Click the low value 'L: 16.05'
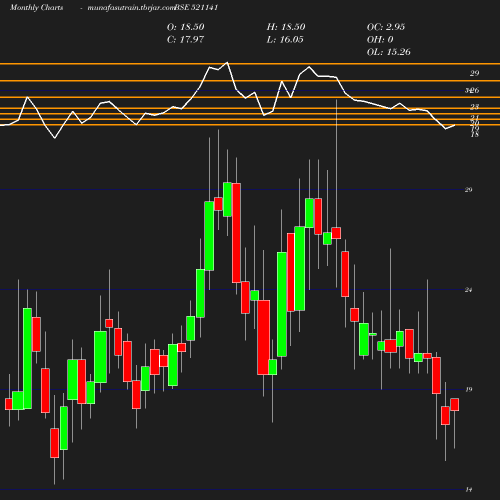Screen dimensions: 500x500 (x=285, y=40)
